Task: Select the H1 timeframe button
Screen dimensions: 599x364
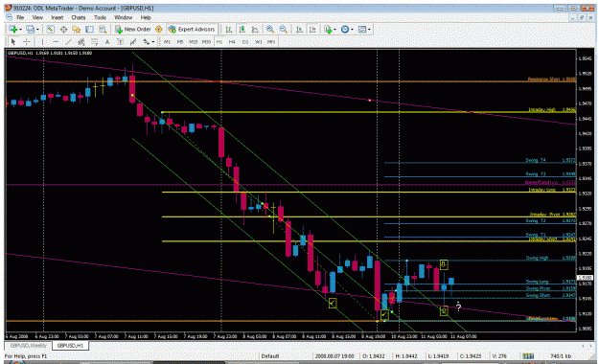Action: click(x=219, y=41)
